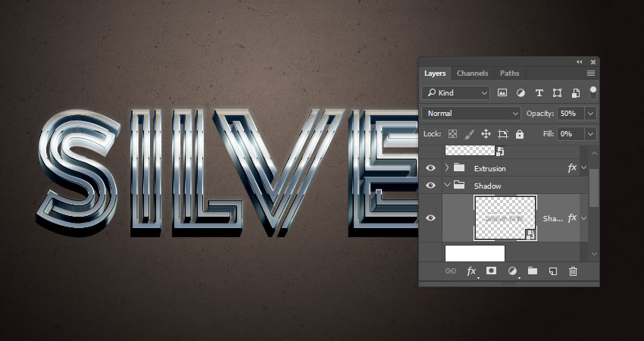Open the Normal blend mode dropdown

point(470,113)
